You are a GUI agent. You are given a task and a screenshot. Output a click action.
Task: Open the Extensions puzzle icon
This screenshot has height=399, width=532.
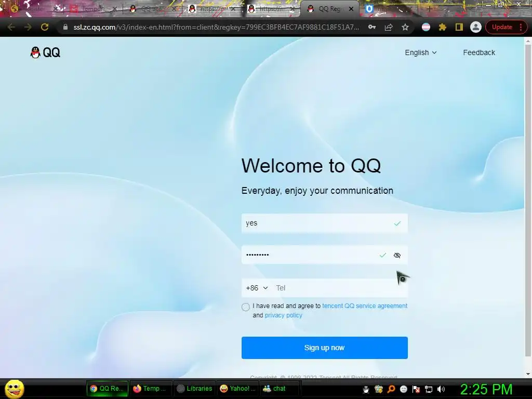coord(443,27)
